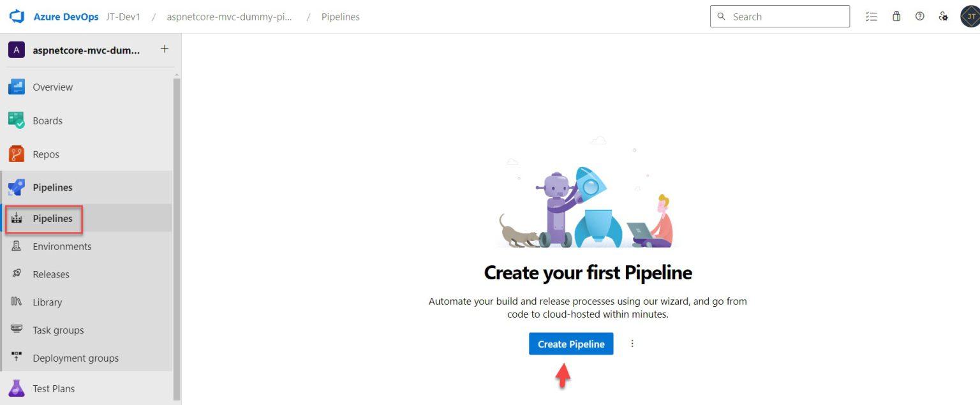
Task: Open Boards from the sidebar
Action: [x=47, y=121]
